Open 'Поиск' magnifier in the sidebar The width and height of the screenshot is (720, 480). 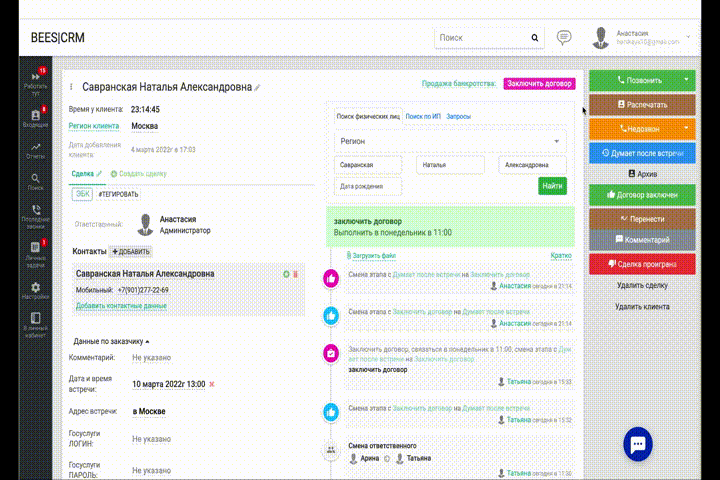pyautogui.click(x=35, y=182)
